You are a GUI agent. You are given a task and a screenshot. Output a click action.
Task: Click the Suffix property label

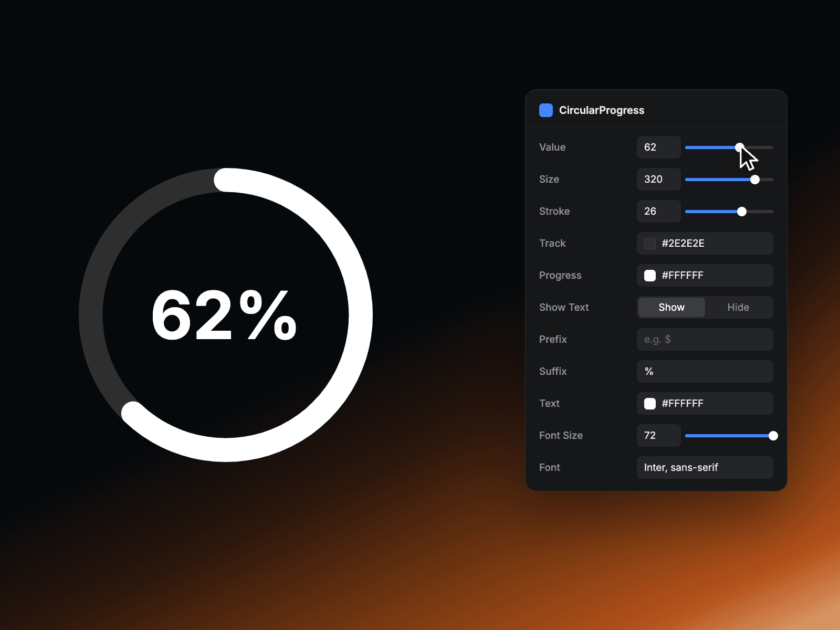click(553, 372)
